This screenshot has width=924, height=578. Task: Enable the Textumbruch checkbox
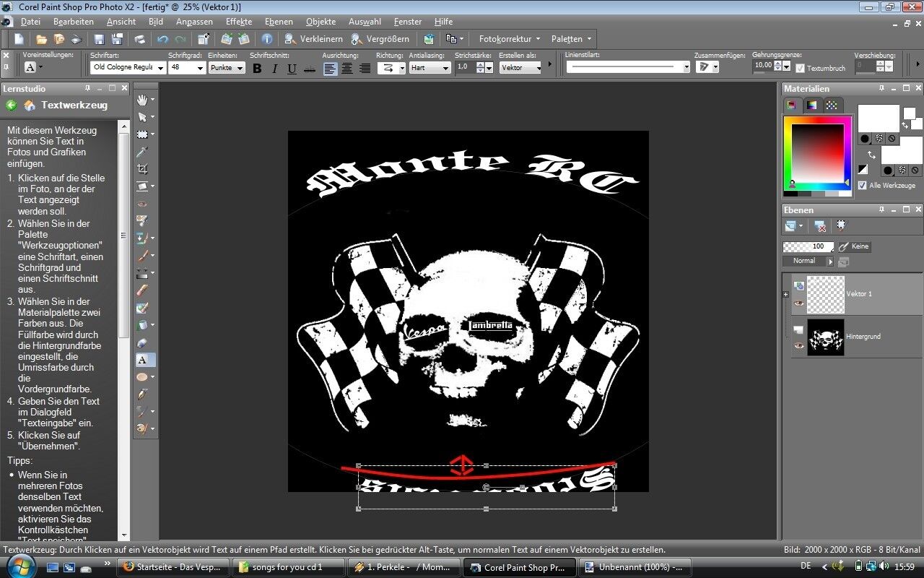[x=800, y=69]
